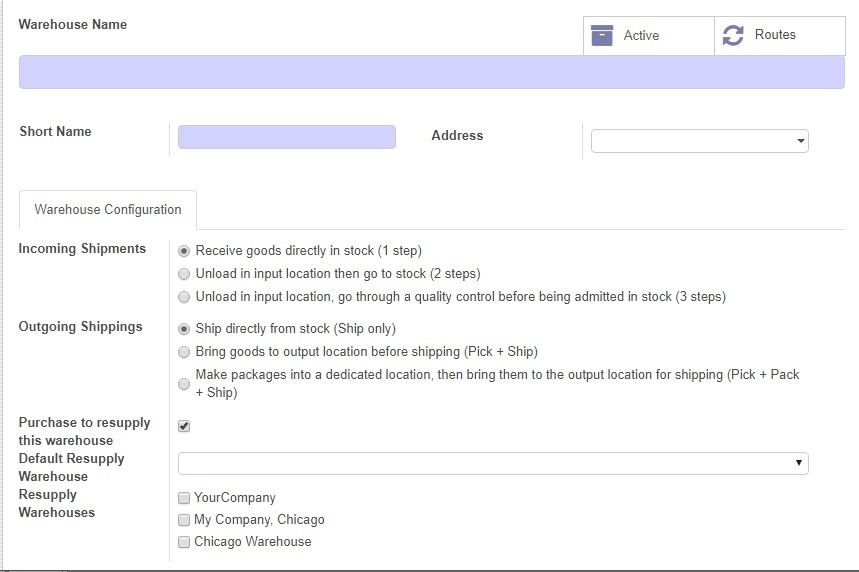Viewport: 859px width, 572px height.
Task: Select quality control incoming option (3 steps)
Action: point(184,296)
